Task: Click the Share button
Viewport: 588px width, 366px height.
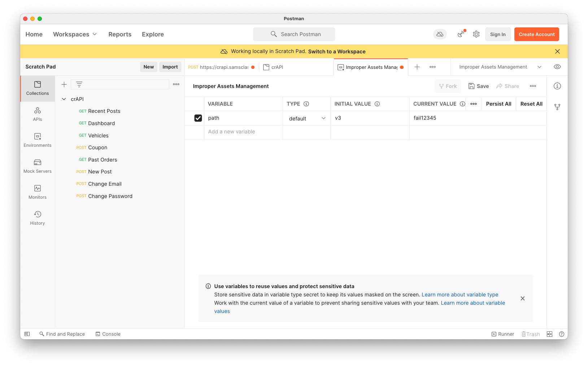Action: coord(508,86)
